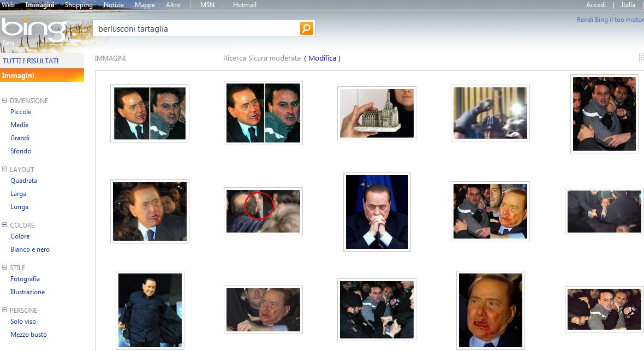
Task: Open the Notizie tab in the top bar
Action: coord(114,5)
